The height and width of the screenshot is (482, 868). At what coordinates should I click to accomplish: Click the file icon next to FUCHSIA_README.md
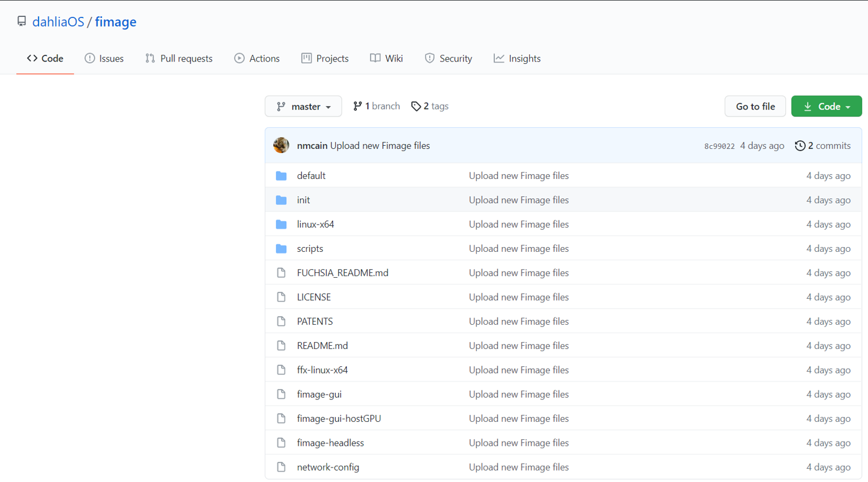pyautogui.click(x=281, y=273)
